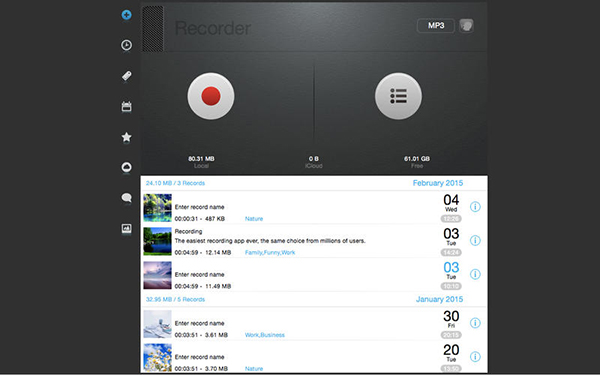Click the black 03 Tue date
Screen dimensions: 600x375
(x=451, y=237)
